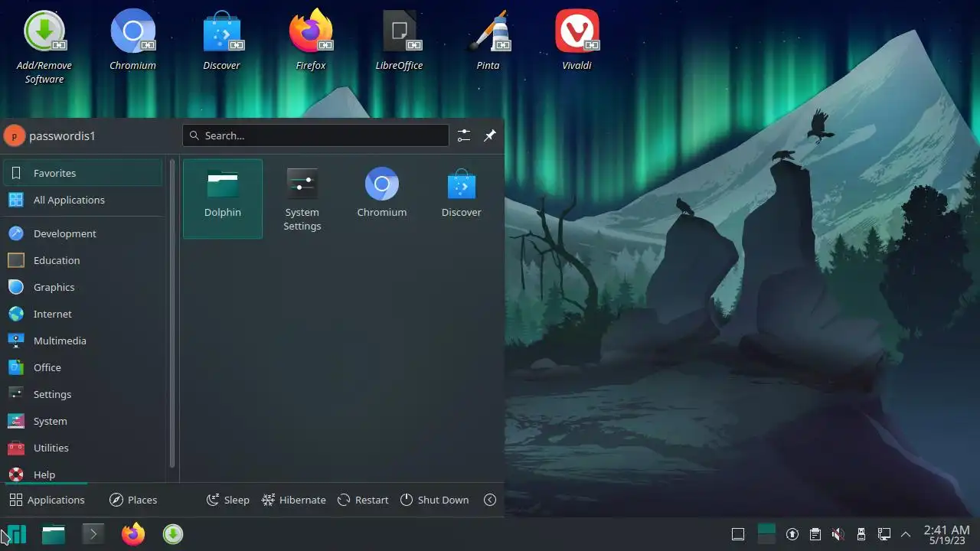The image size is (980, 551).
Task: Open the network connections tray icon
Action: [x=884, y=534]
